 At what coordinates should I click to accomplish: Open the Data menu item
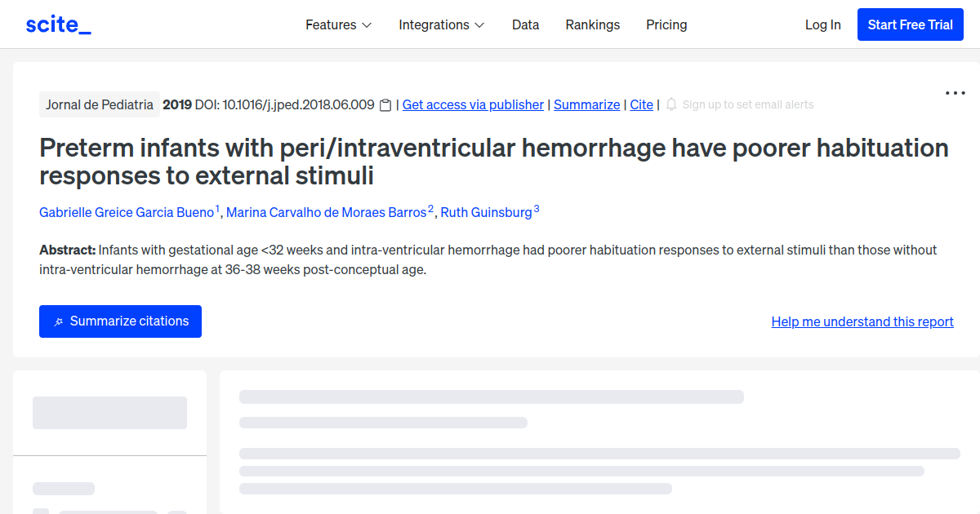(x=526, y=24)
